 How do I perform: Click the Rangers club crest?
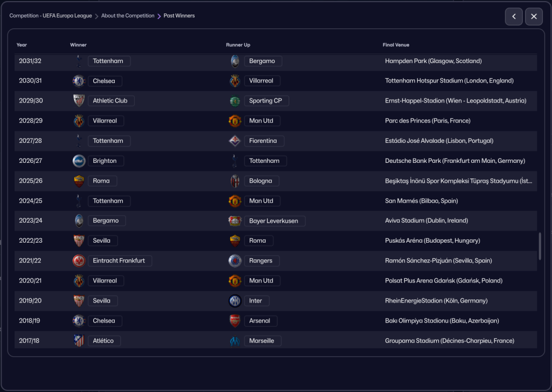(235, 260)
